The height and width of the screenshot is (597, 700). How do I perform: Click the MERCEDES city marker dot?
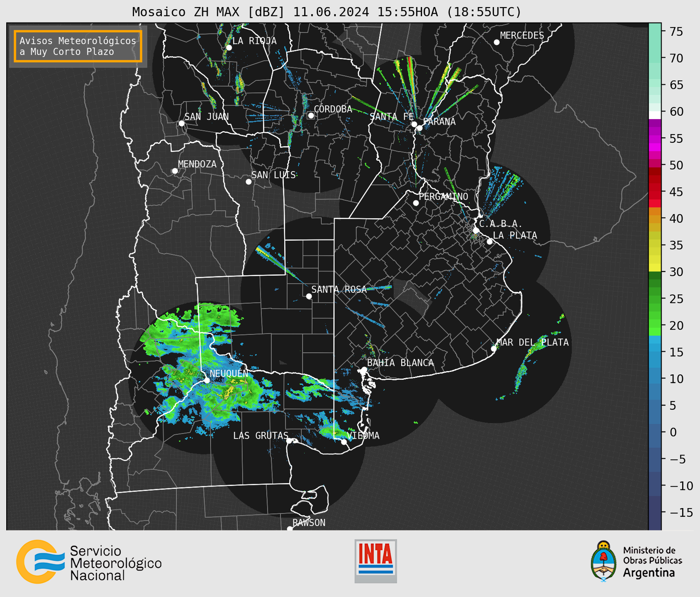pyautogui.click(x=496, y=42)
